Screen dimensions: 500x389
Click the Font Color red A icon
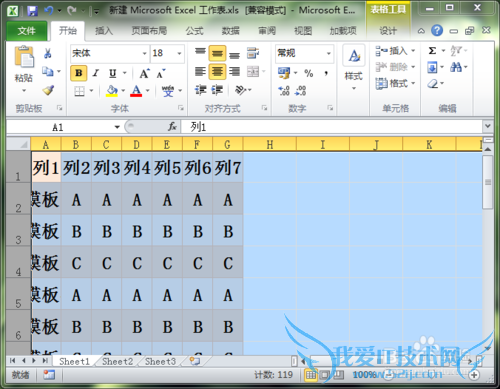click(x=136, y=90)
